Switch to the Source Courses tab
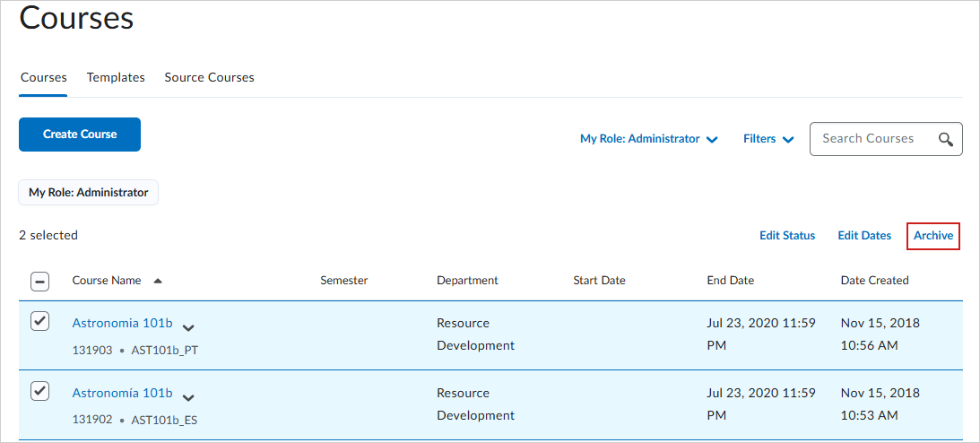980x443 pixels. click(210, 77)
